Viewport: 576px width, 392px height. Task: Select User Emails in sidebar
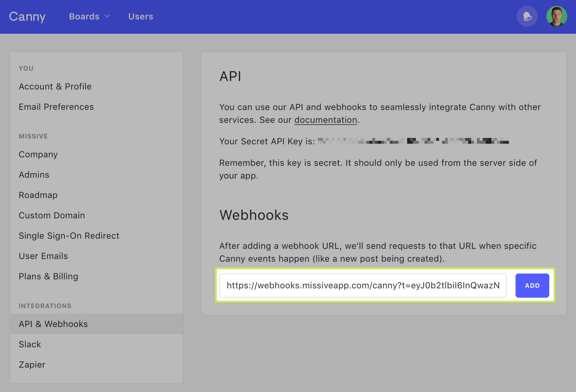pyautogui.click(x=43, y=256)
